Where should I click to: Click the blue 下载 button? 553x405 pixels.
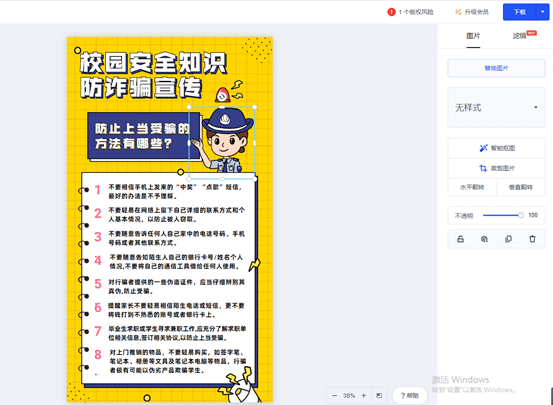519,12
